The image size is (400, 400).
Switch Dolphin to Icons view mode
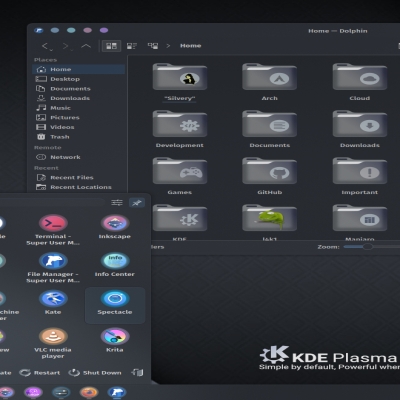[111, 46]
